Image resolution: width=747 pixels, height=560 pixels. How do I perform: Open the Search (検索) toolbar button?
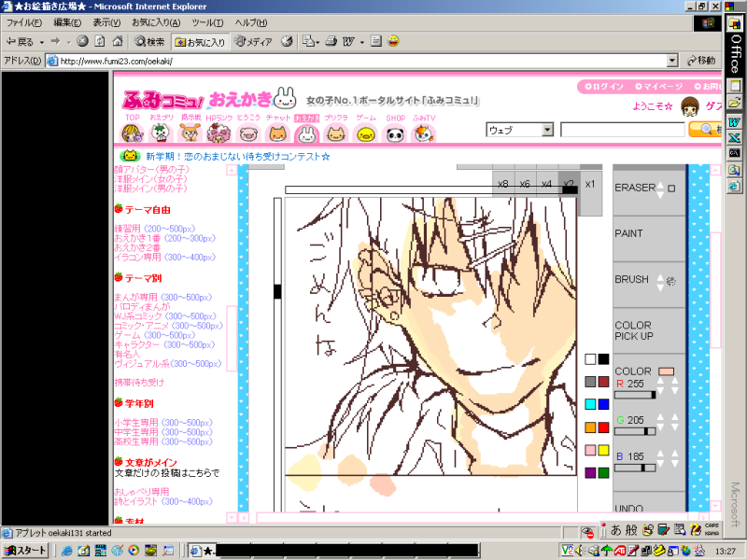[x=149, y=42]
